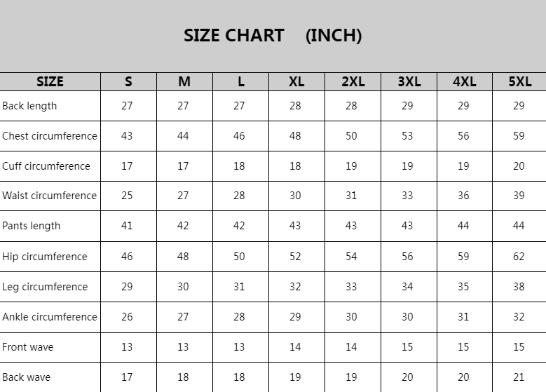Click the 2XL size header
Screen dimensions: 546x392
353,81
